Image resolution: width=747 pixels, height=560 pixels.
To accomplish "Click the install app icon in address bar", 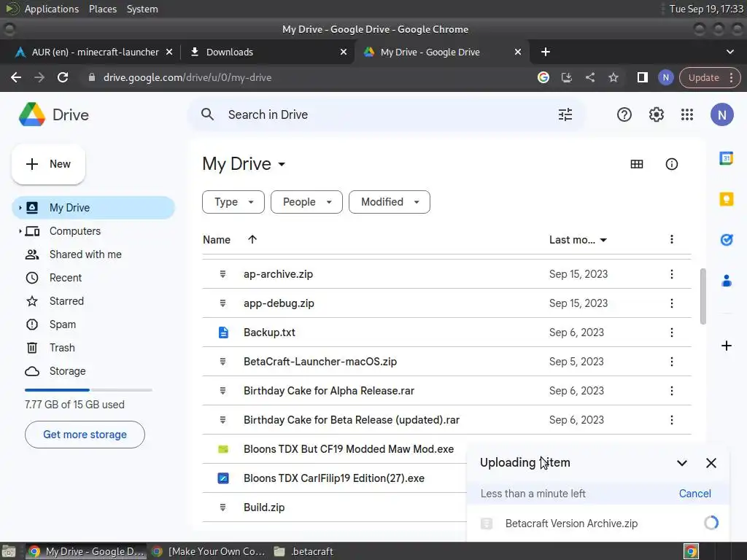I will tap(566, 77).
